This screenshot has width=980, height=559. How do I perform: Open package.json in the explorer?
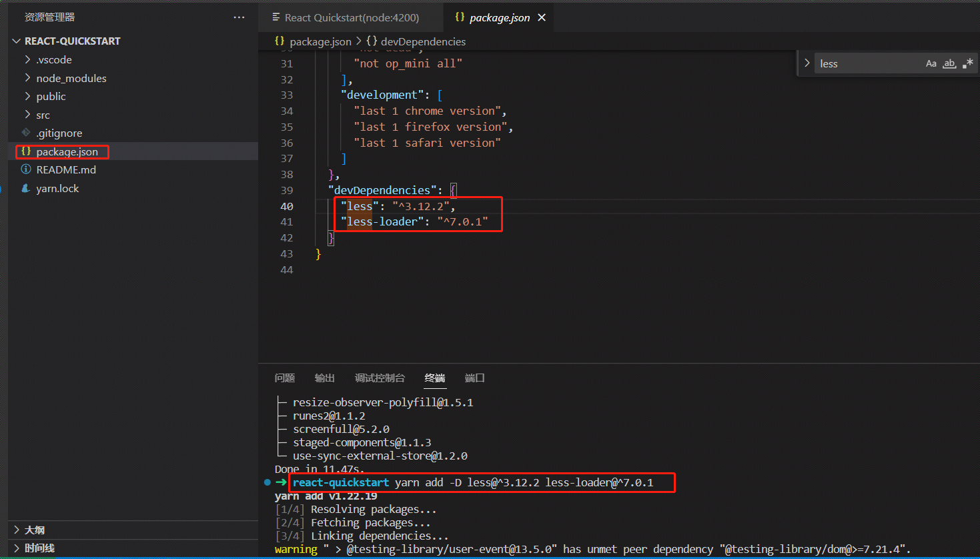tap(133, 151)
